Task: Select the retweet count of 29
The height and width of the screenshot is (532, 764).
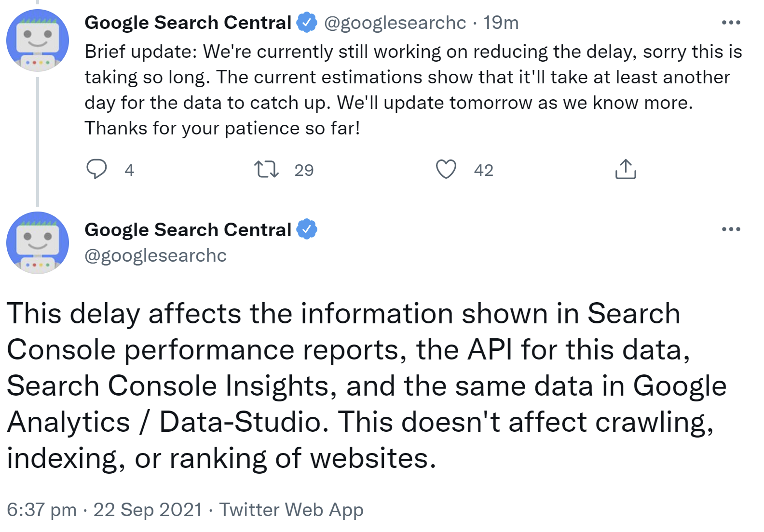Action: pyautogui.click(x=303, y=169)
